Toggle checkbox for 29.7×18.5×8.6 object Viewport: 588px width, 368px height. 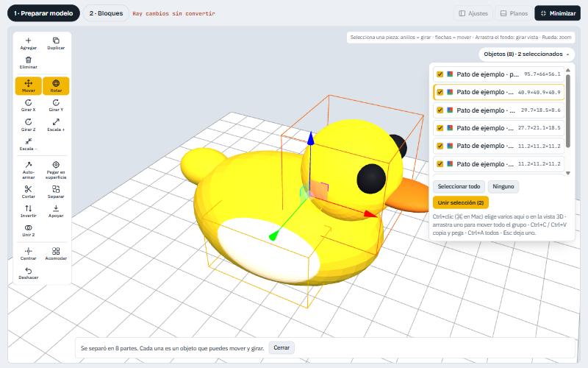pos(440,110)
